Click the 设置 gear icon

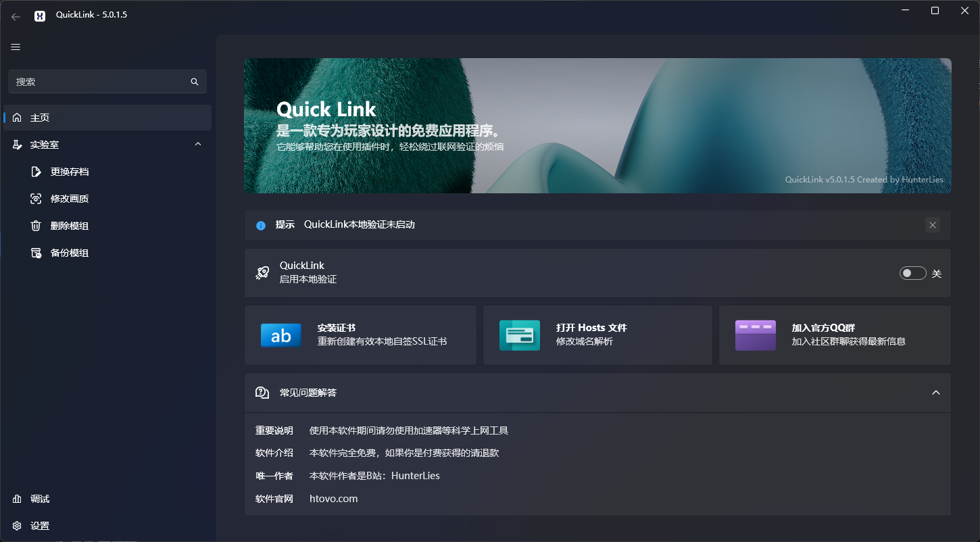pos(17,526)
